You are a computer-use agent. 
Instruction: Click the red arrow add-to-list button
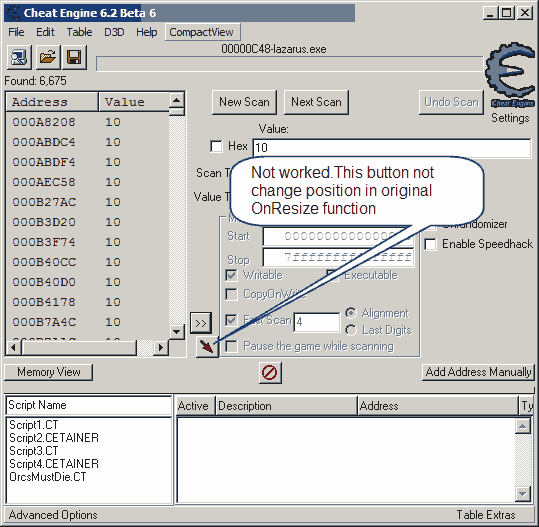[207, 347]
